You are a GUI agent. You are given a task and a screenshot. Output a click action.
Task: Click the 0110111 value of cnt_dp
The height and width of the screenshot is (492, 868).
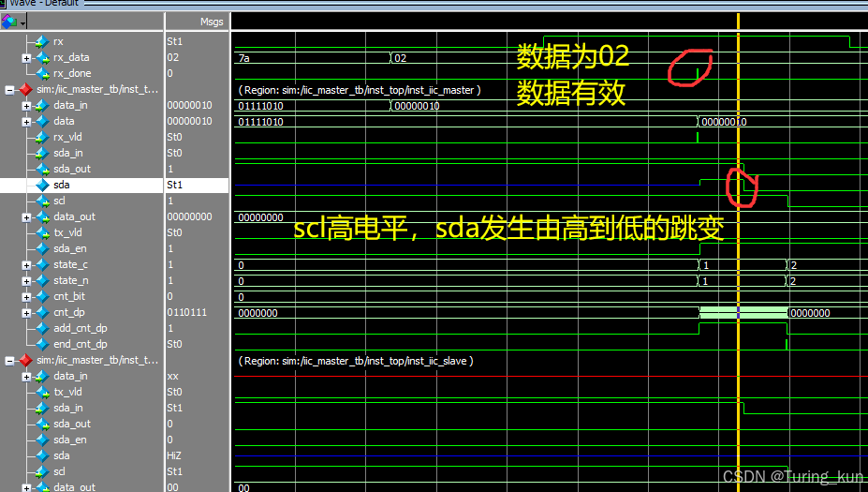pos(187,312)
